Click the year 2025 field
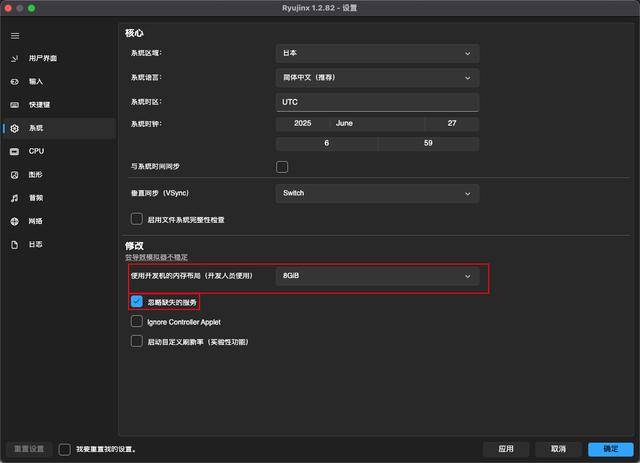 (302, 123)
